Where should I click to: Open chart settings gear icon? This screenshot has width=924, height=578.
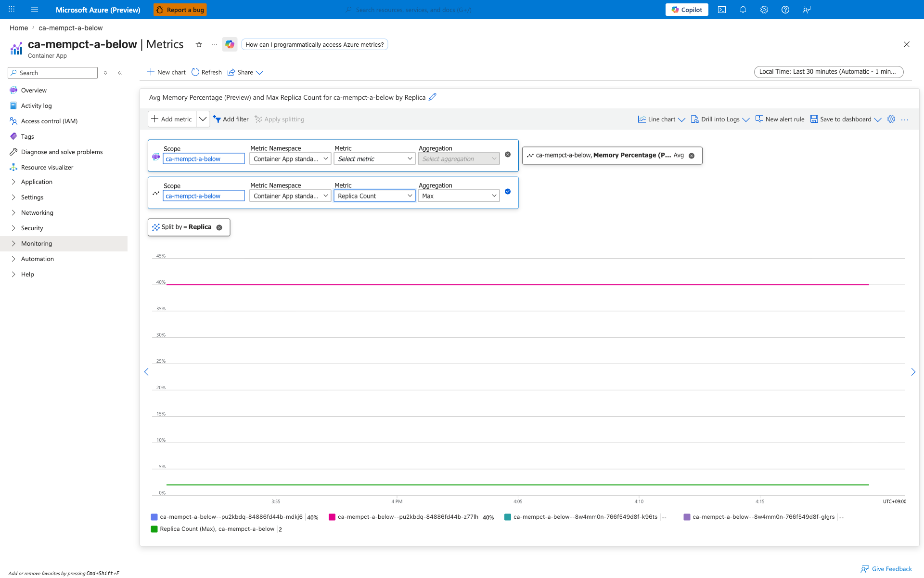(x=891, y=119)
